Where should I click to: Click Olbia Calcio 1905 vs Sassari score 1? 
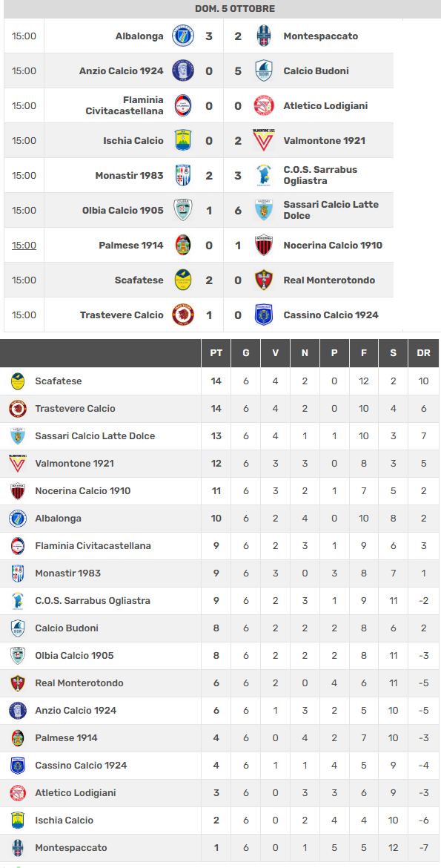pos(209,211)
